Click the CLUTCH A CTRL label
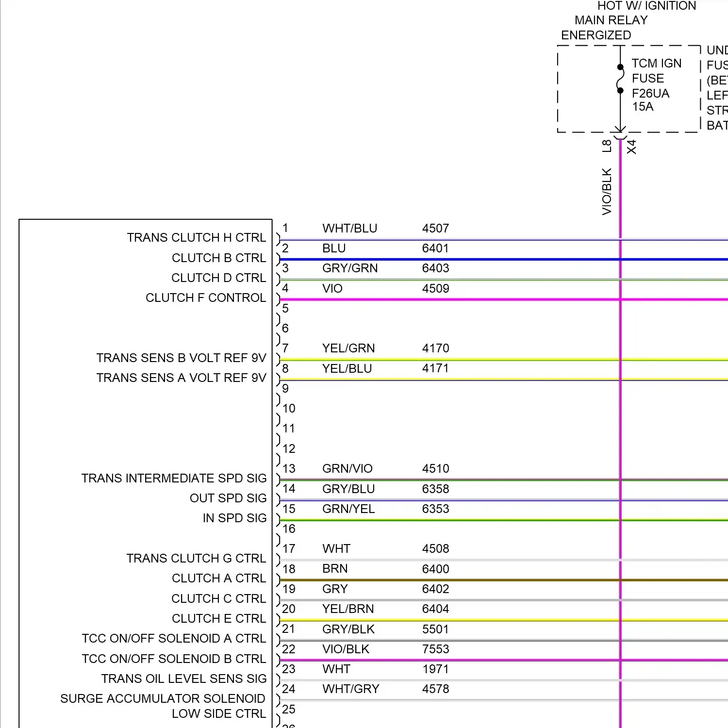Image resolution: width=728 pixels, height=728 pixels. click(219, 578)
